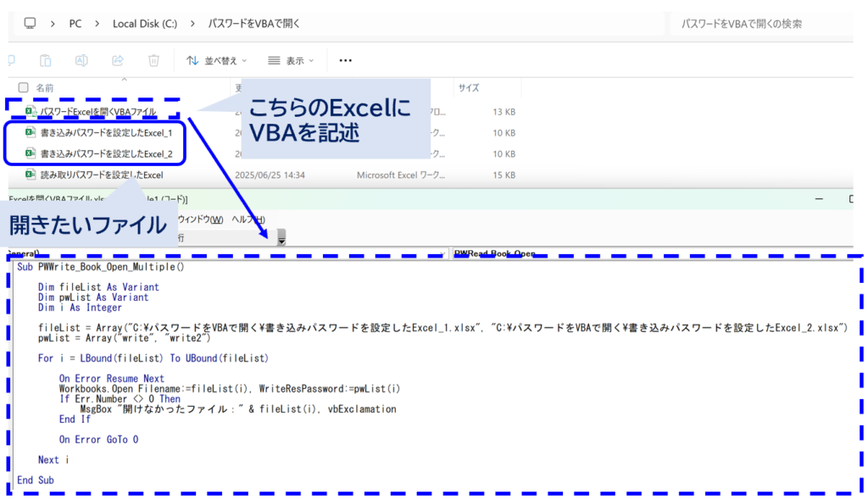Click Excel icon of パスワードExcelを開くVBAファイル
868x500 pixels.
tap(31, 111)
